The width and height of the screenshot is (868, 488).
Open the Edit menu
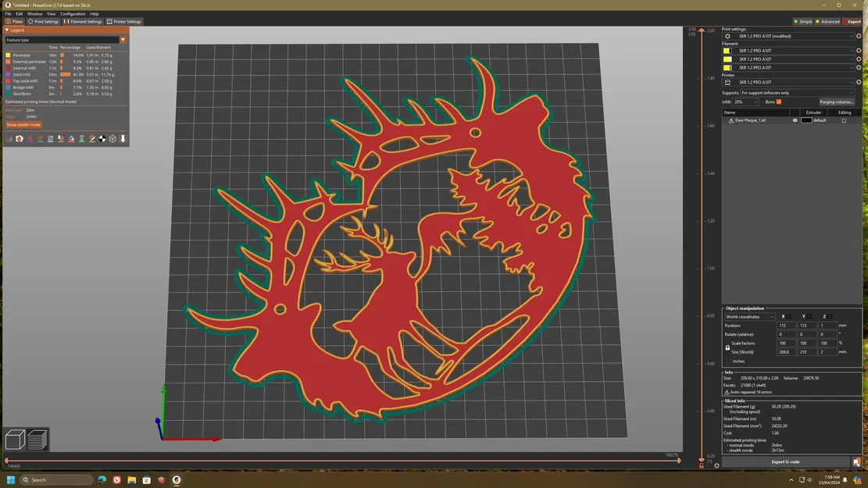[20, 14]
